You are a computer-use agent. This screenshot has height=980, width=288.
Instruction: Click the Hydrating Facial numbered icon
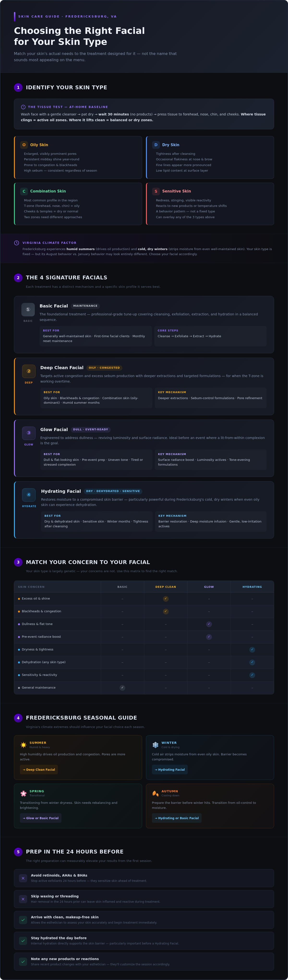pyautogui.click(x=29, y=495)
